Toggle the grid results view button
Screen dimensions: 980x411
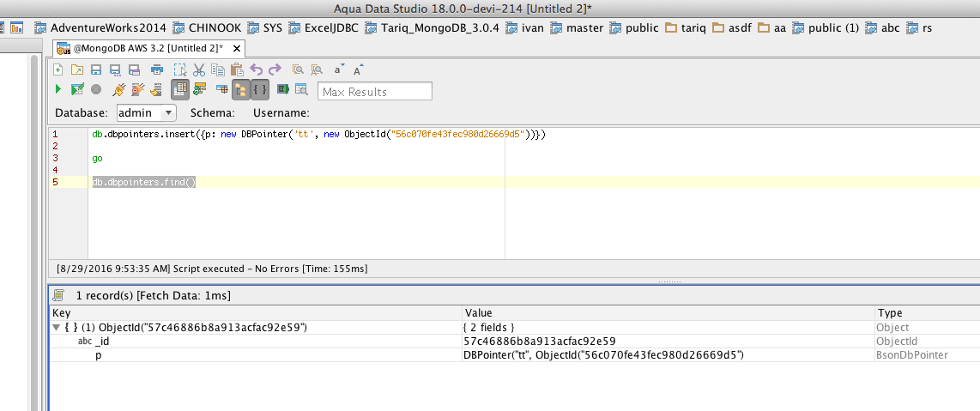point(180,89)
